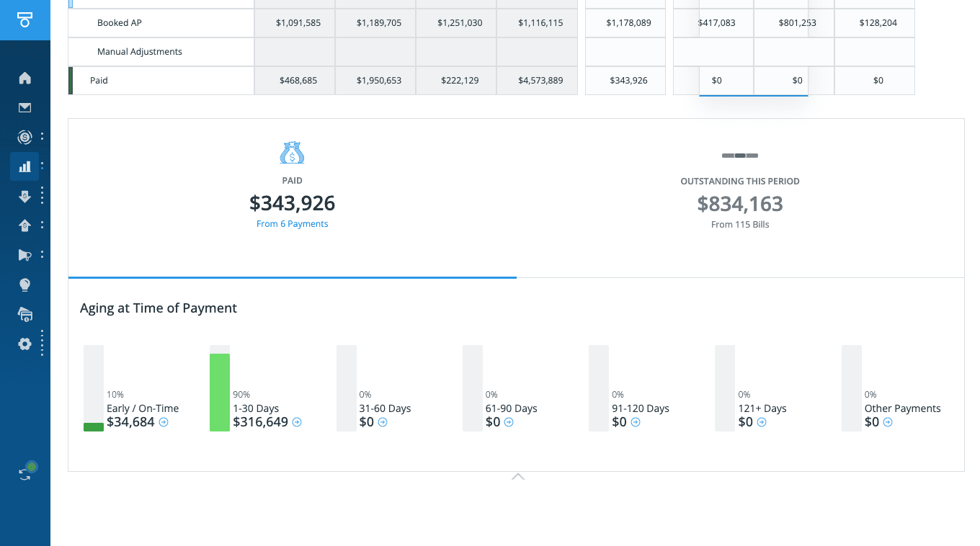Open the megaphone sidebar icon

coord(24,255)
